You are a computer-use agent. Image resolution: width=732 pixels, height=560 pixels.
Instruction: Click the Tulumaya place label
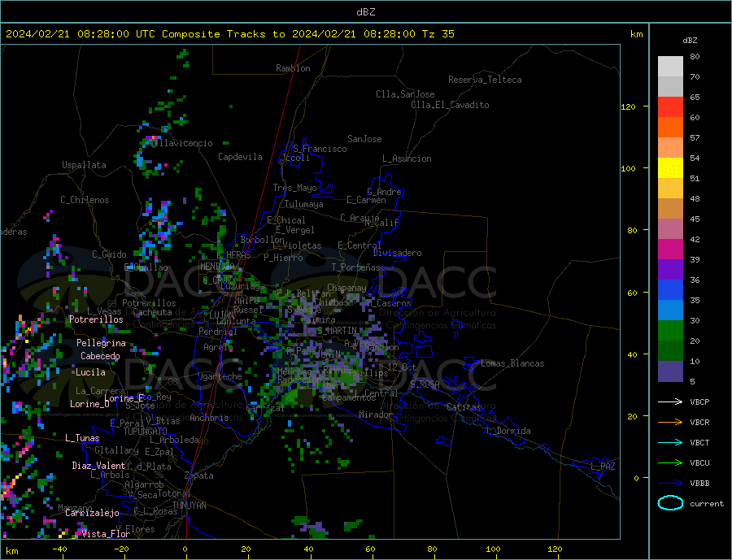[304, 204]
